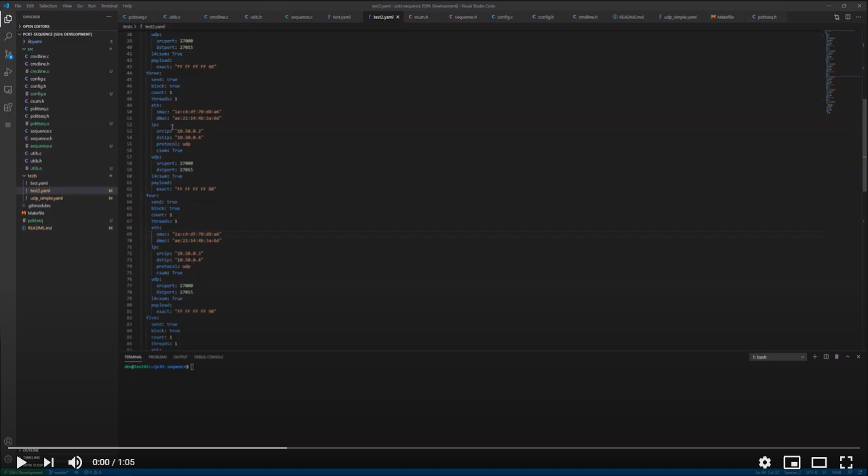This screenshot has width=868, height=476.
Task: Skip to the next video
Action: [x=48, y=462]
